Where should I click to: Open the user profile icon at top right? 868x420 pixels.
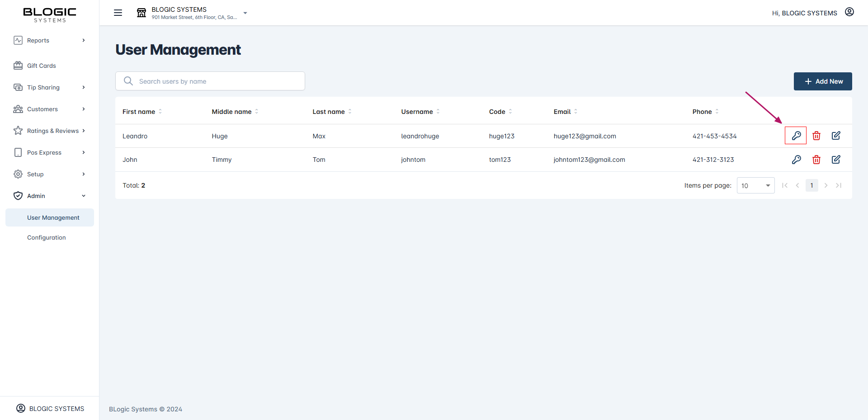849,12
